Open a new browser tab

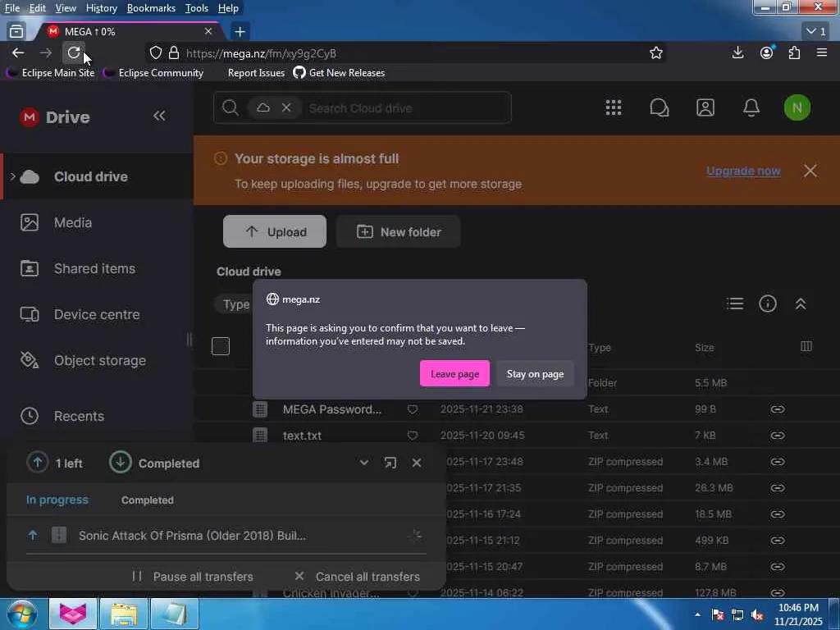click(x=240, y=32)
